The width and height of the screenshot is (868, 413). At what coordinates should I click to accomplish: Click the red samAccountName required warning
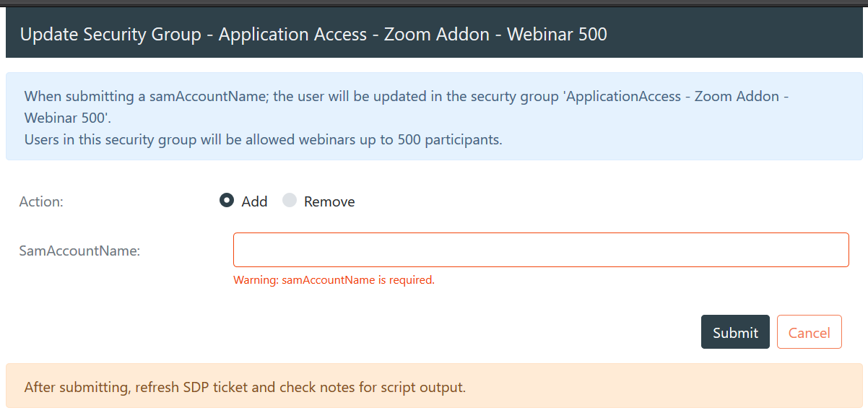334,280
